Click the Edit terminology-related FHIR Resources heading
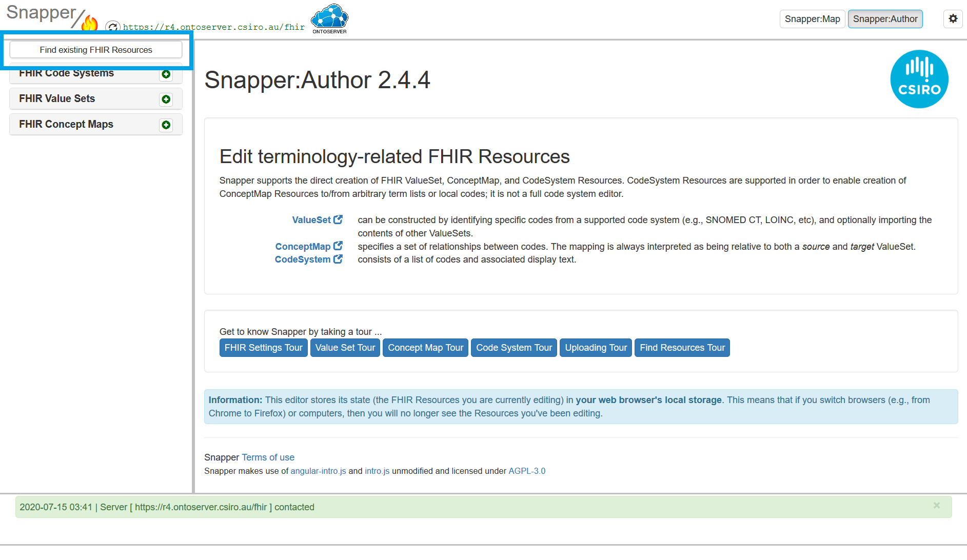The image size is (967, 560). [x=394, y=156]
